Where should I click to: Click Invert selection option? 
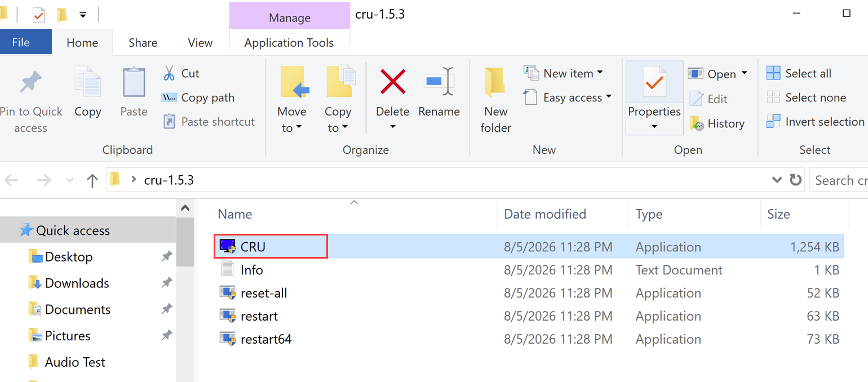pyautogui.click(x=816, y=122)
